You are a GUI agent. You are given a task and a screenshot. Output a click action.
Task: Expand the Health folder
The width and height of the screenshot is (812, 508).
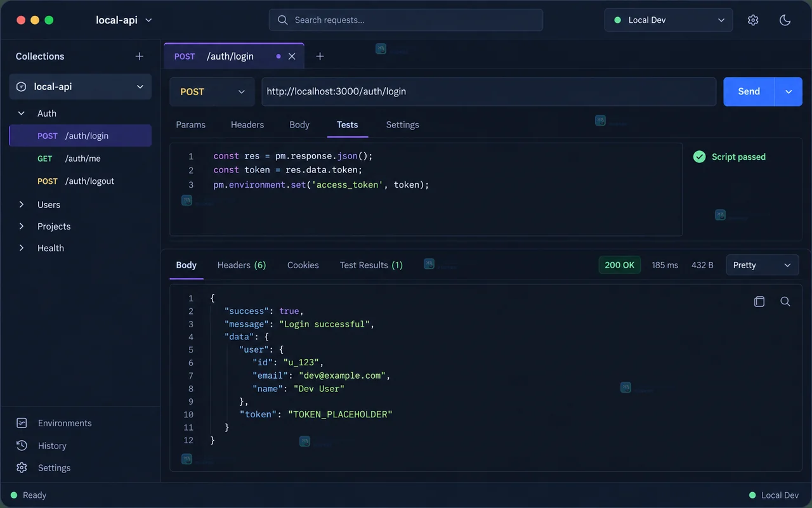coord(22,248)
